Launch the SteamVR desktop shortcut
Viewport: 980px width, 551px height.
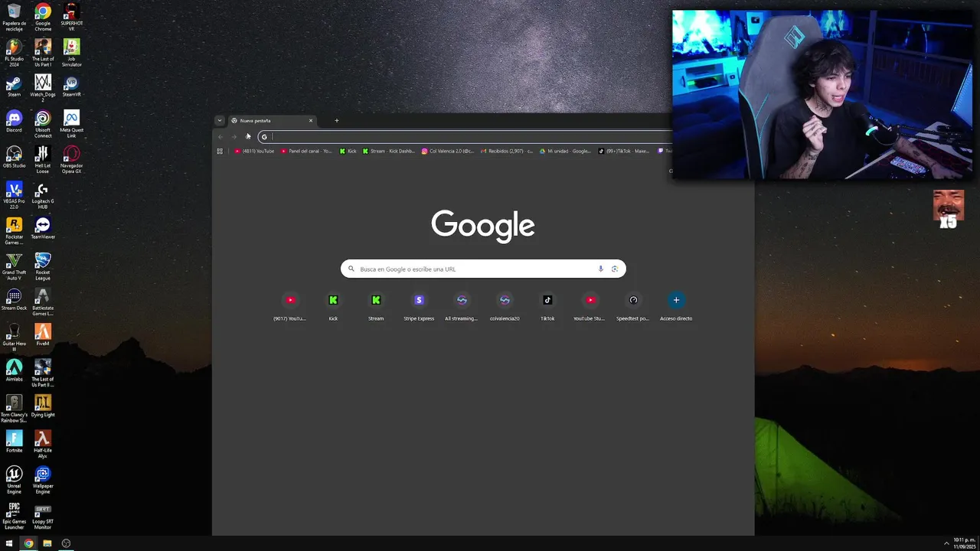tap(71, 86)
